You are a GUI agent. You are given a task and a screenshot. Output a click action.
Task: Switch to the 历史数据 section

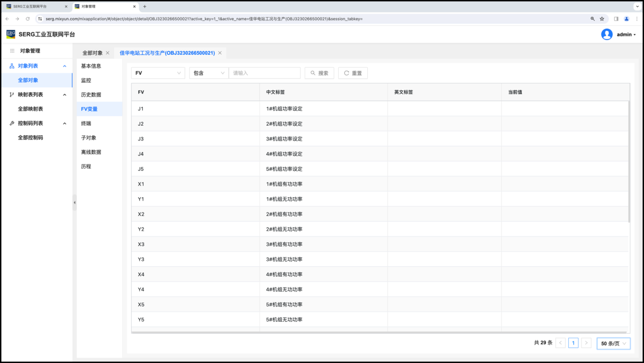coord(91,95)
